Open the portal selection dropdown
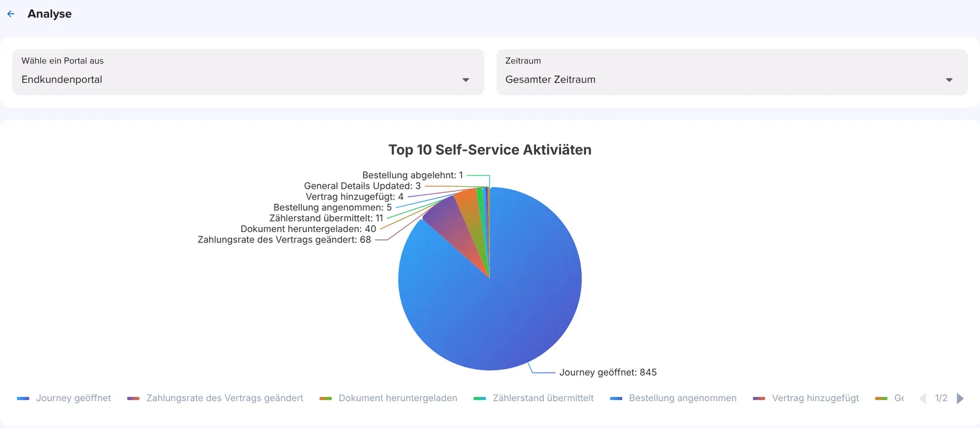 click(248, 72)
